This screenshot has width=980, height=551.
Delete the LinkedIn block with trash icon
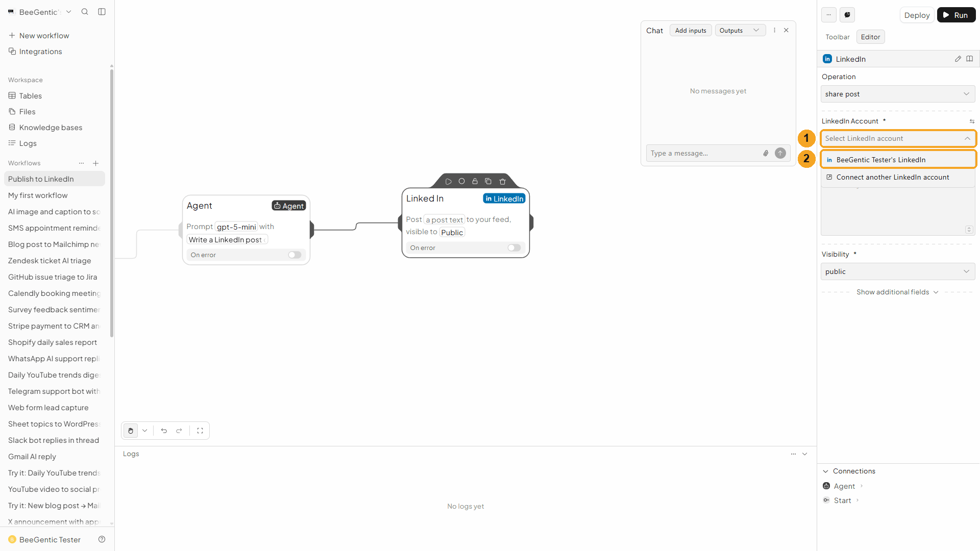coord(502,182)
